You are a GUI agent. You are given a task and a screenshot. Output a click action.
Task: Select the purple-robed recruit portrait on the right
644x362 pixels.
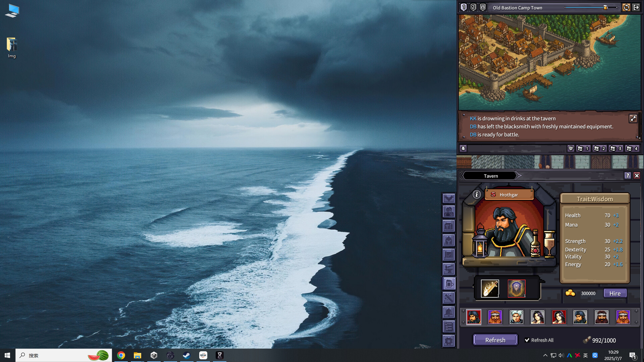(623, 317)
